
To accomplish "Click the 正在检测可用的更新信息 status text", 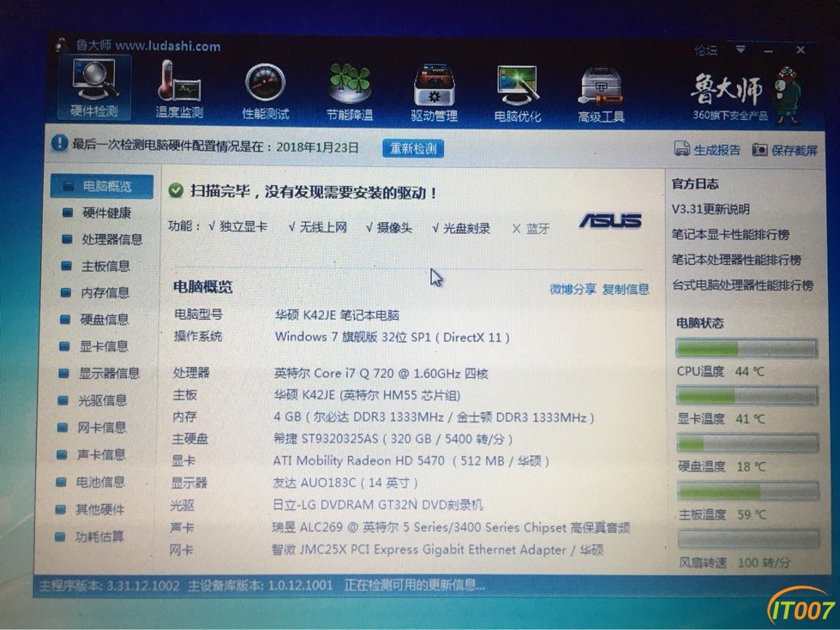I will (x=414, y=585).
